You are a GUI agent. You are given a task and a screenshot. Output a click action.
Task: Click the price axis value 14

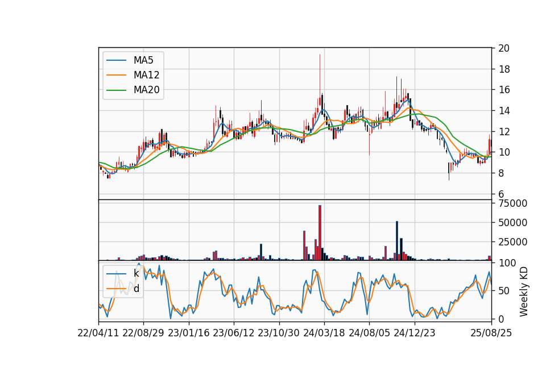504,111
